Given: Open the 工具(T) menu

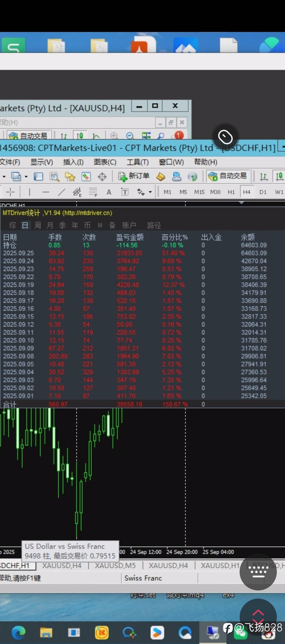Looking at the screenshot, I should 138,162.
